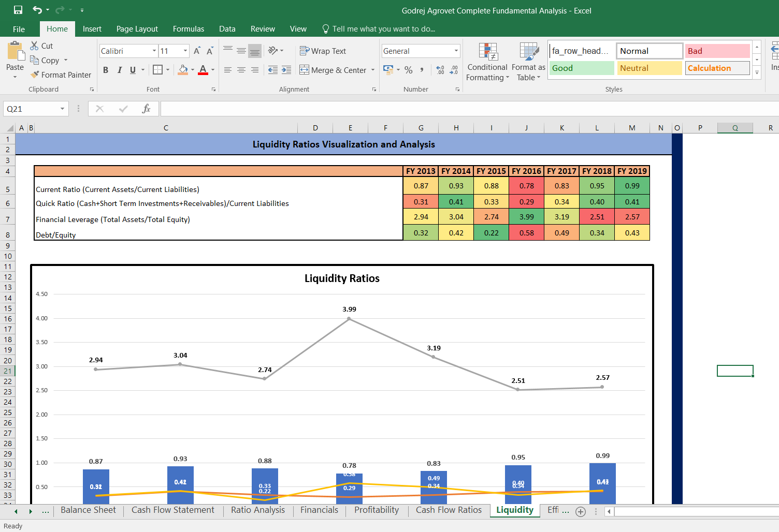Switch to the Insert ribbon tab
This screenshot has height=532, width=779.
(x=92, y=29)
